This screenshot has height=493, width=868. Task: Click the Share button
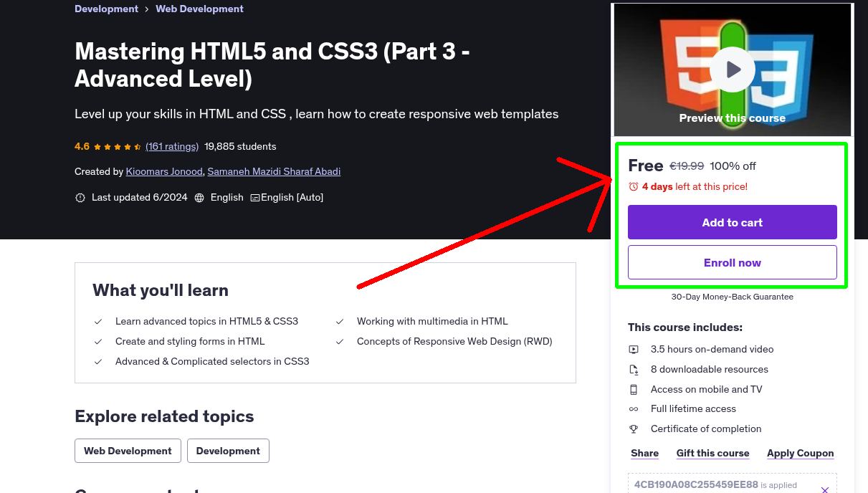645,453
